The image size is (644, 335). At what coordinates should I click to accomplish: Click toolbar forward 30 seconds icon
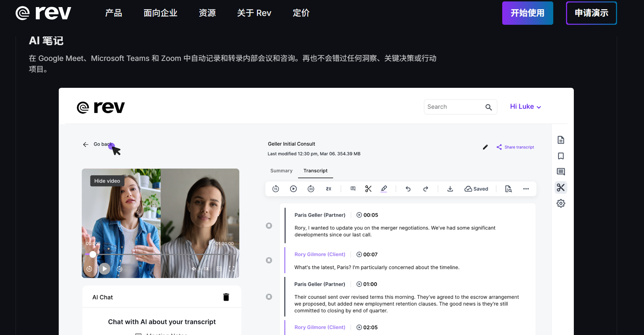pyautogui.click(x=311, y=189)
